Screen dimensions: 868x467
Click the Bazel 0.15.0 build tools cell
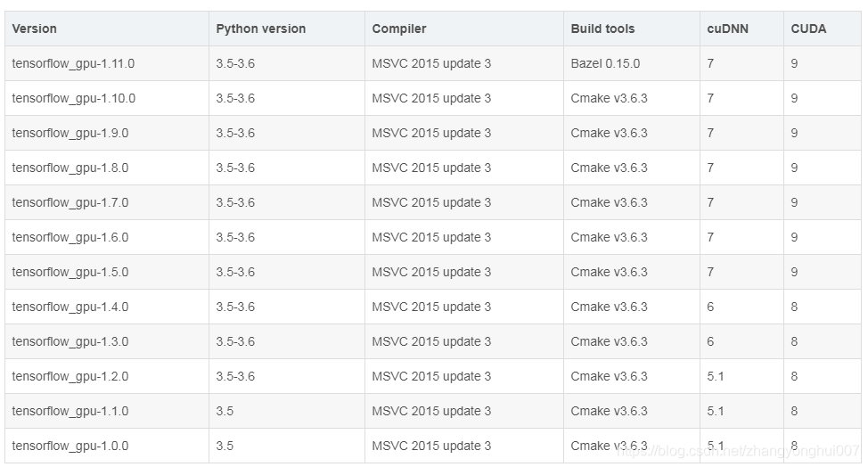tap(605, 64)
